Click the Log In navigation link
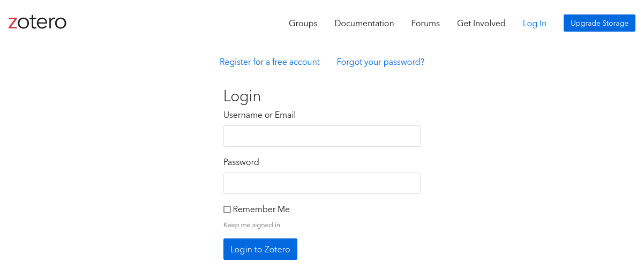 coord(534,24)
